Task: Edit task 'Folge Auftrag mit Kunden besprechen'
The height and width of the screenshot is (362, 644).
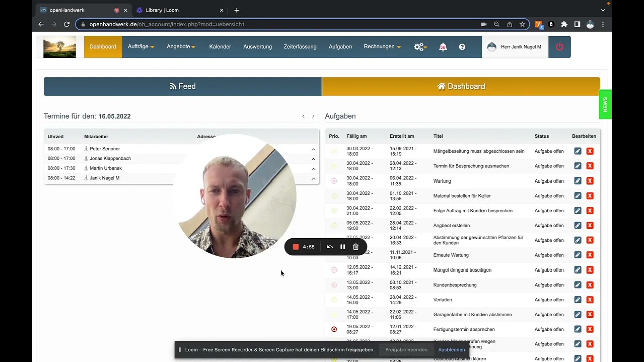Action: pos(578,211)
